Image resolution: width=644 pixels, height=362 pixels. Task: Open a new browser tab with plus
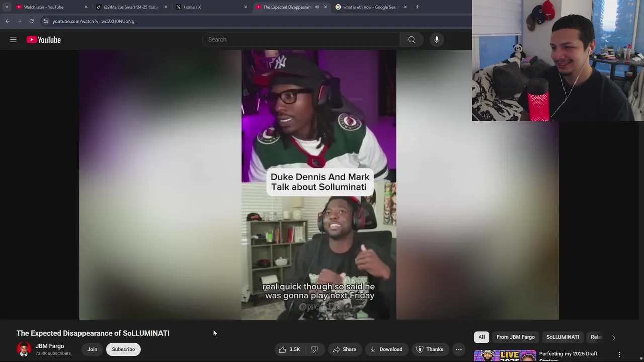pyautogui.click(x=417, y=7)
